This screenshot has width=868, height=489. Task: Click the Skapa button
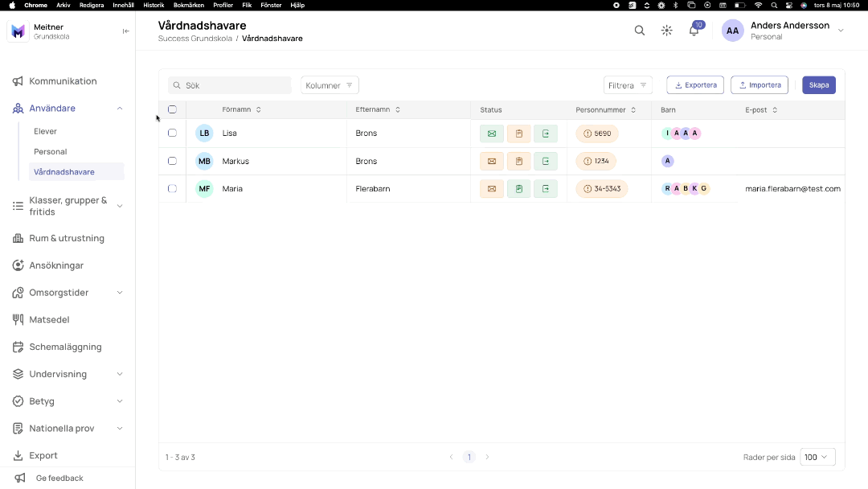(x=819, y=85)
